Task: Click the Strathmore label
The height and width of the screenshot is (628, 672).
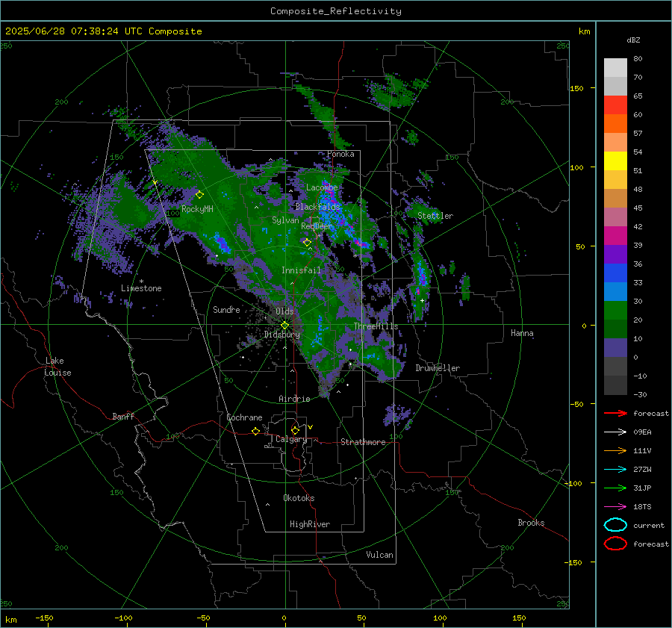Action: pyautogui.click(x=363, y=442)
